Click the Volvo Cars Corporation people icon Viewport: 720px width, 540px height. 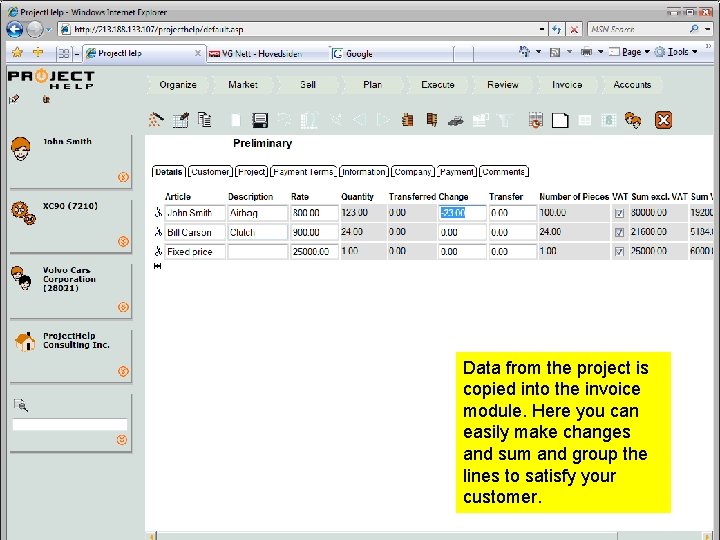pyautogui.click(x=21, y=278)
